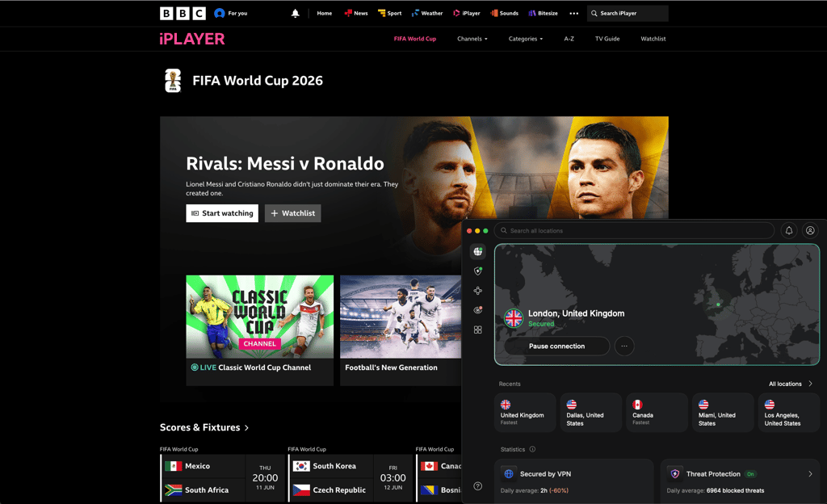Click the South Korea flag icon
Image resolution: width=827 pixels, height=504 pixels.
click(x=302, y=466)
